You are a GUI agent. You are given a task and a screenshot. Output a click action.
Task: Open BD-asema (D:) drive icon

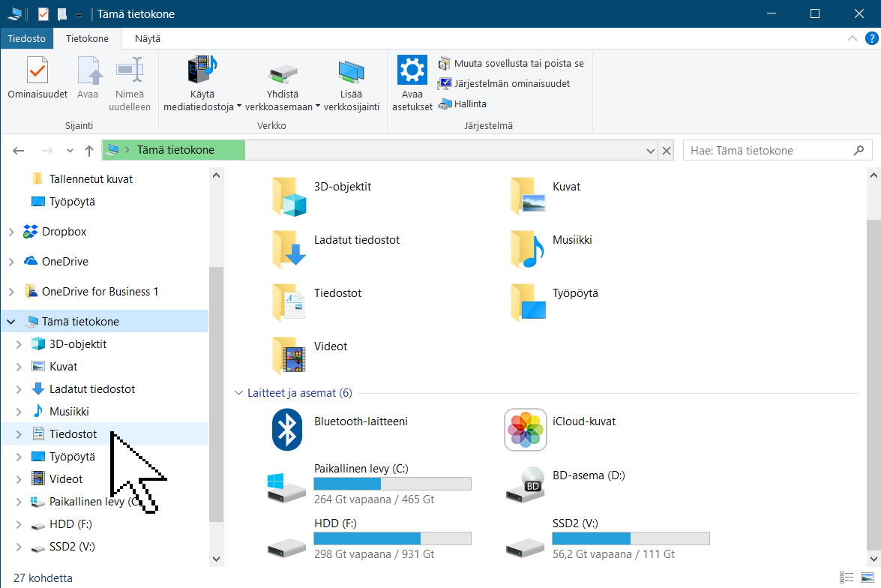[x=525, y=484]
